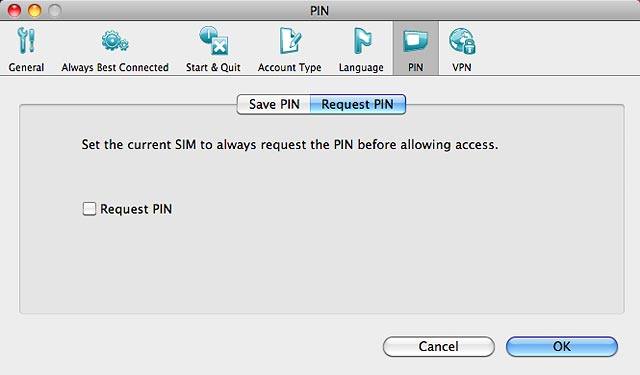Image resolution: width=640 pixels, height=375 pixels.
Task: Enable the Request PIN checkbox
Action: pyautogui.click(x=89, y=209)
